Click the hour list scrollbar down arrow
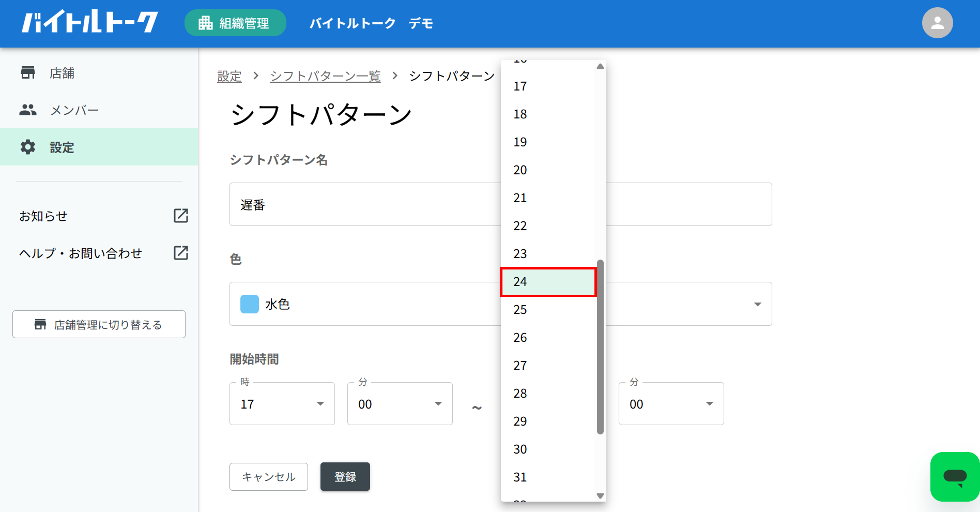The height and width of the screenshot is (512, 980). click(x=600, y=496)
